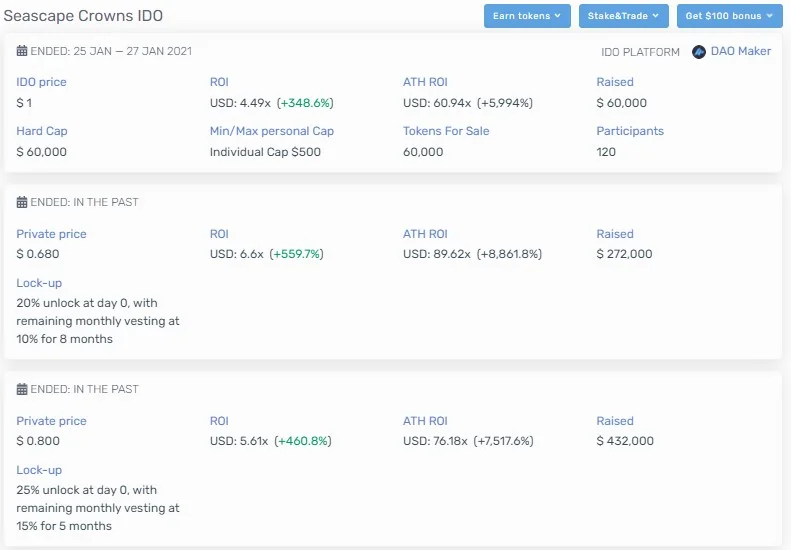Viewport: 791px width, 550px height.
Task: Click the Lock-up label above 20% unlock
Action: 39,283
